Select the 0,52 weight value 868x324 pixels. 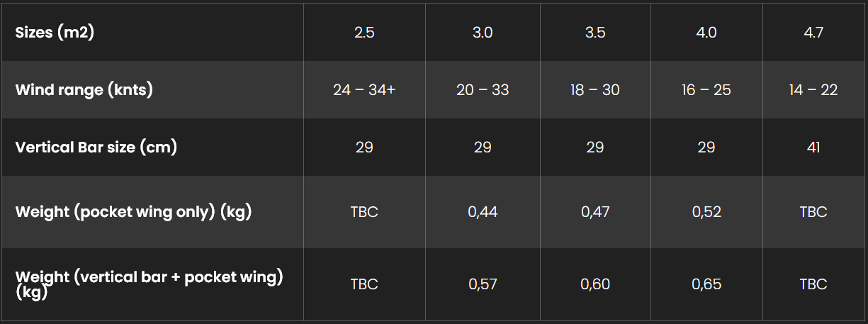click(706, 212)
